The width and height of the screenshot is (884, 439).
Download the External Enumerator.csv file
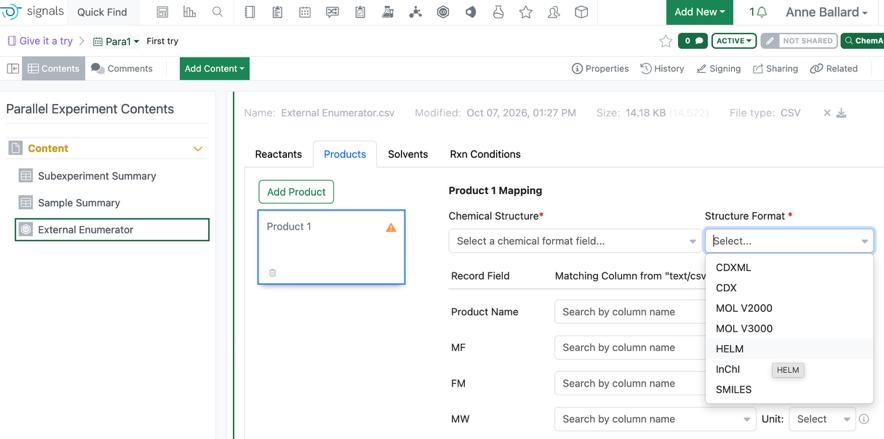click(x=841, y=113)
